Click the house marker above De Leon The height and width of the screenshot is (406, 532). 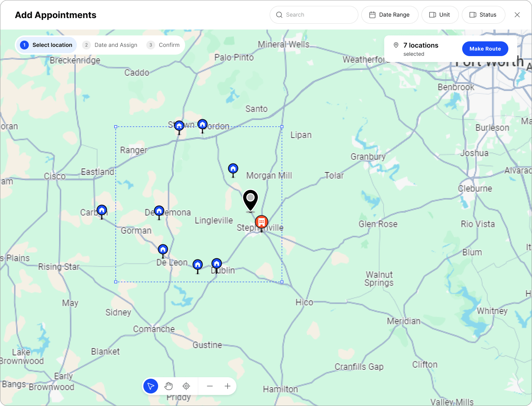click(x=163, y=250)
